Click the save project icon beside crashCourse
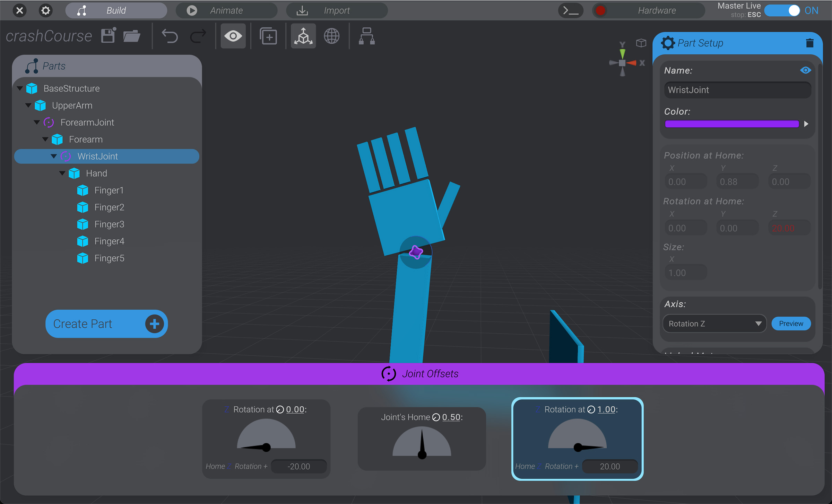 pos(108,36)
